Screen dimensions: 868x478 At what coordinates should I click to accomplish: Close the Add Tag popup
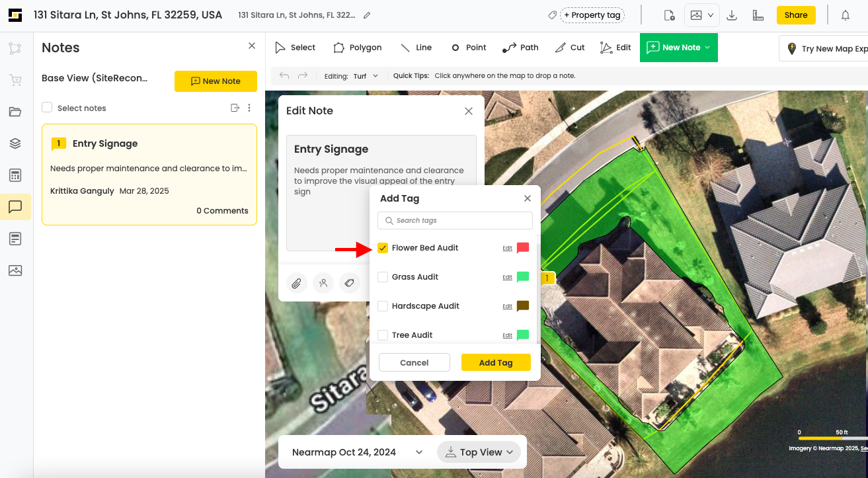click(528, 198)
